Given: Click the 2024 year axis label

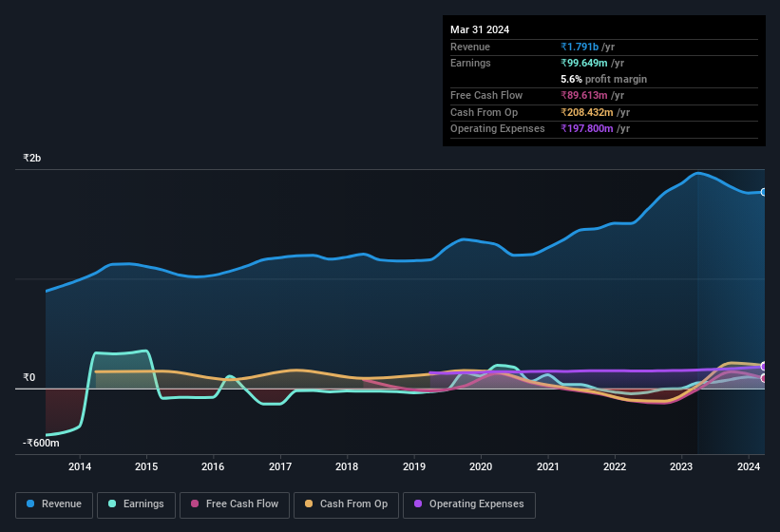Looking at the screenshot, I should (x=749, y=466).
